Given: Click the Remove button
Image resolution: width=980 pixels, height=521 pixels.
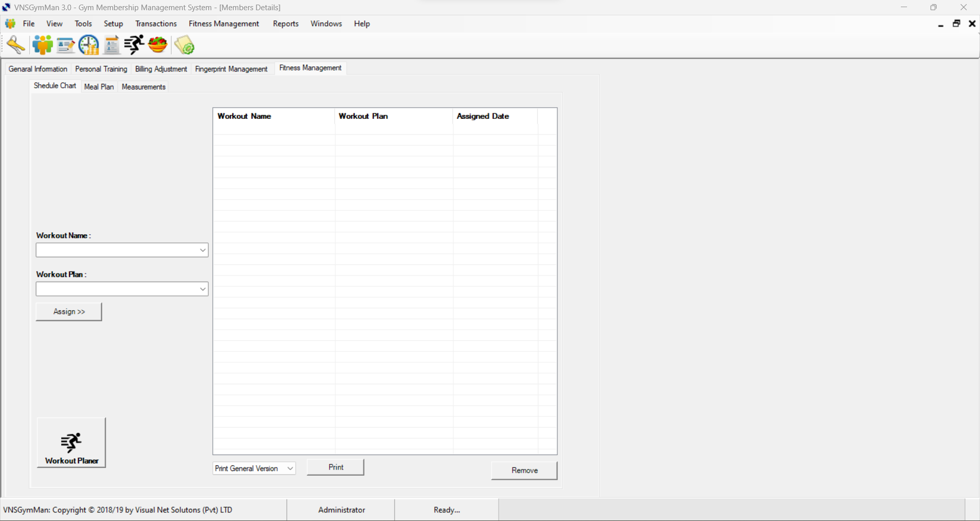Looking at the screenshot, I should pos(524,470).
